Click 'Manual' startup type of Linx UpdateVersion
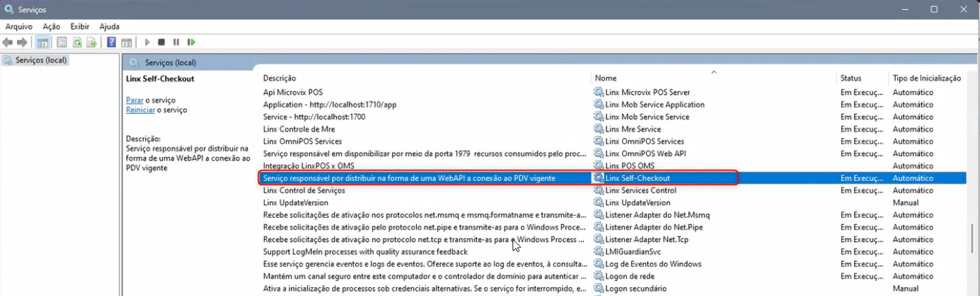980x296 pixels. 905,203
